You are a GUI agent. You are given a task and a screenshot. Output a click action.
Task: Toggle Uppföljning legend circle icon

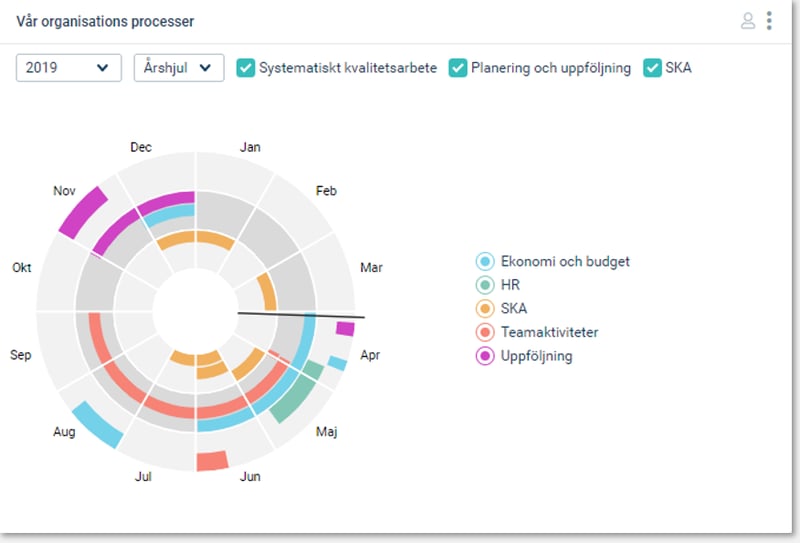click(x=485, y=356)
